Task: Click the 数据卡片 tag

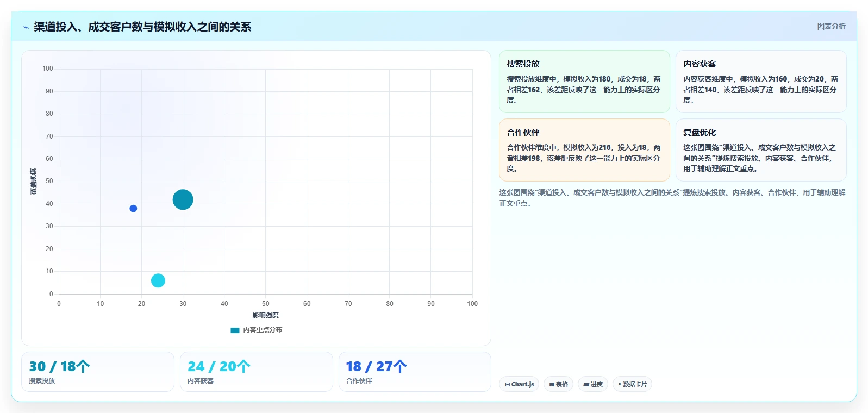Action: pos(632,384)
